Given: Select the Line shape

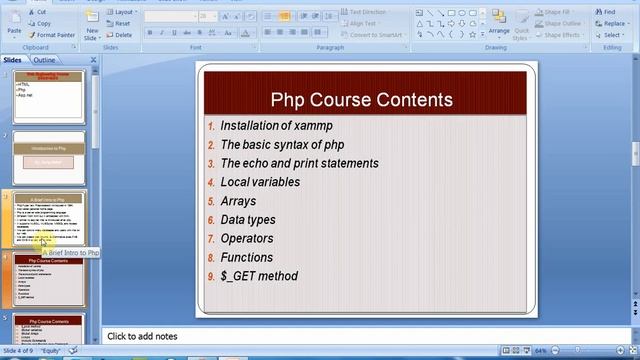Looking at the screenshot, I should coord(430,13).
